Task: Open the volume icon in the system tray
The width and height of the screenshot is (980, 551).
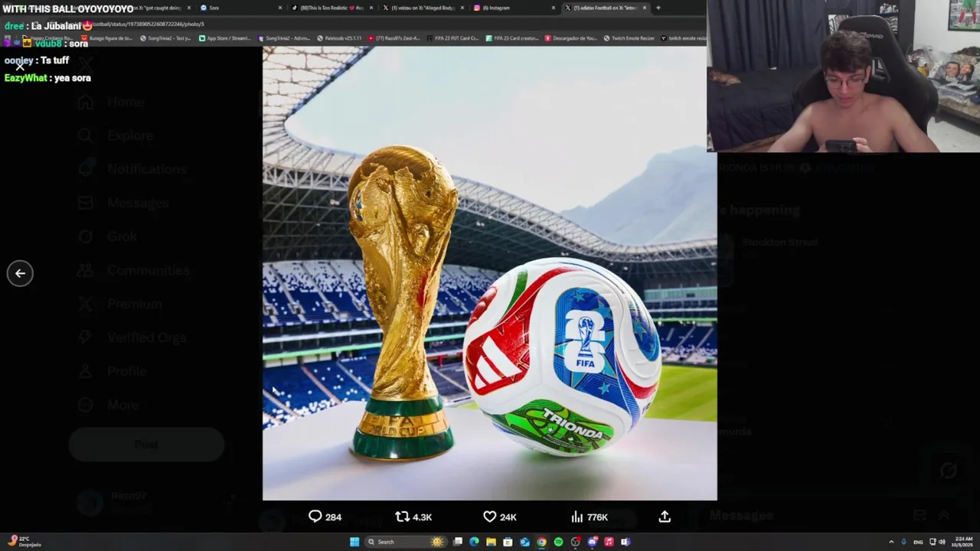Action: click(942, 542)
